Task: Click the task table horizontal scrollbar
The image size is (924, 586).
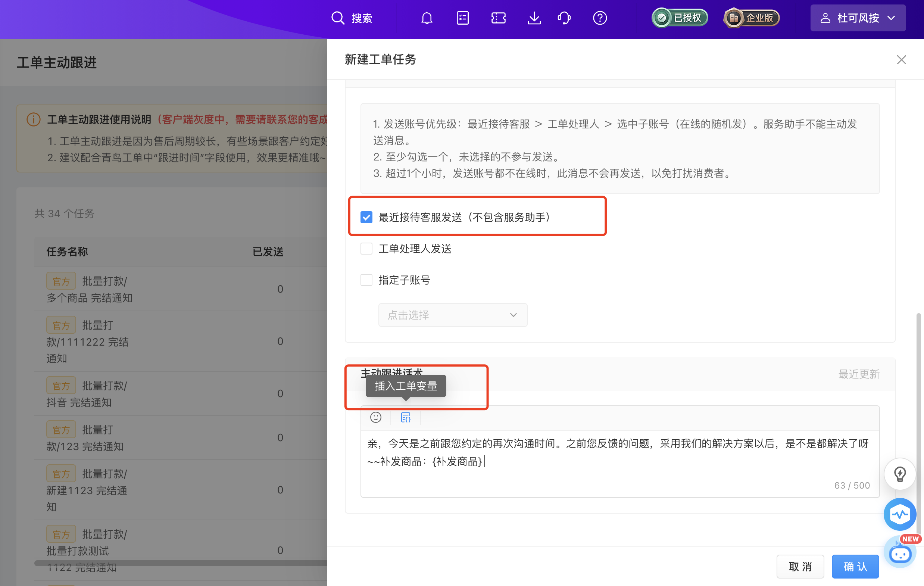Action: pyautogui.click(x=180, y=563)
